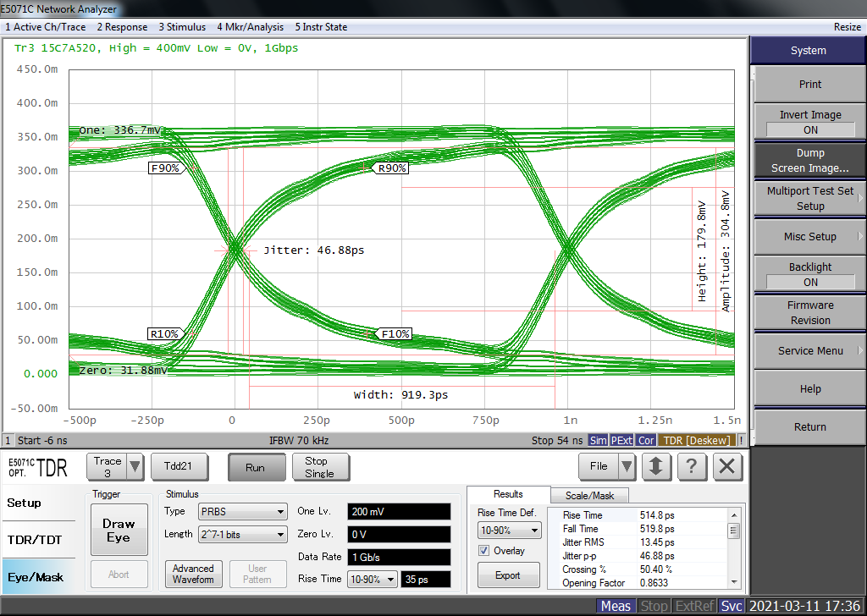
Task: Click the help question mark icon
Action: (x=692, y=466)
